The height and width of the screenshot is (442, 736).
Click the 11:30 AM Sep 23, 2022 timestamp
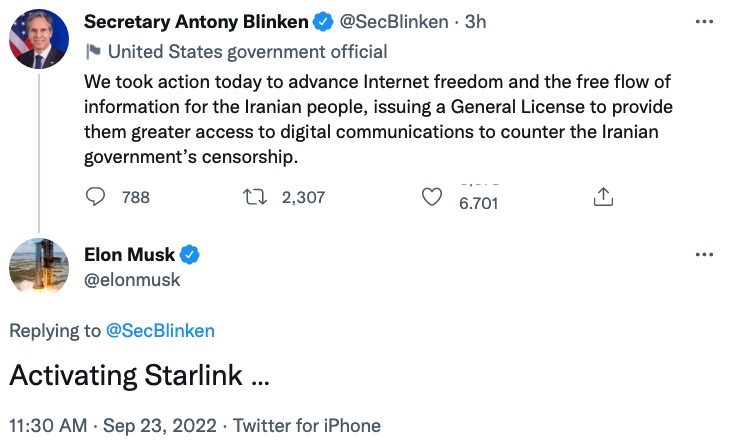tap(114, 425)
